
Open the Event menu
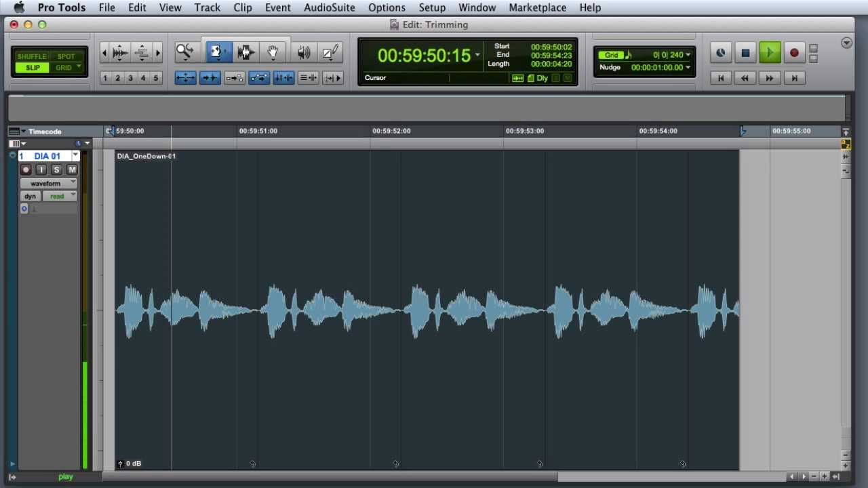pyautogui.click(x=277, y=7)
